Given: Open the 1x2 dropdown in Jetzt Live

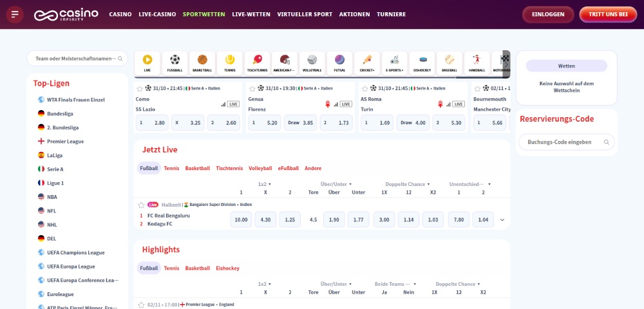Looking at the screenshot, I should click(x=265, y=184).
